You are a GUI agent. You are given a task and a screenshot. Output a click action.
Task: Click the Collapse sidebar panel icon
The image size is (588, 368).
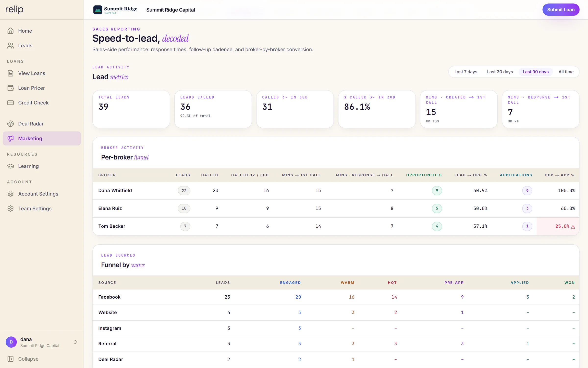[11, 359]
